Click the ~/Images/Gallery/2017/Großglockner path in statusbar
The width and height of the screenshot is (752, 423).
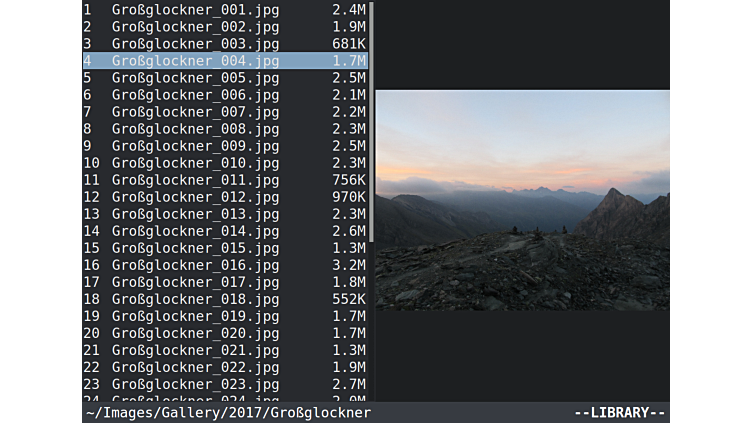point(228,413)
